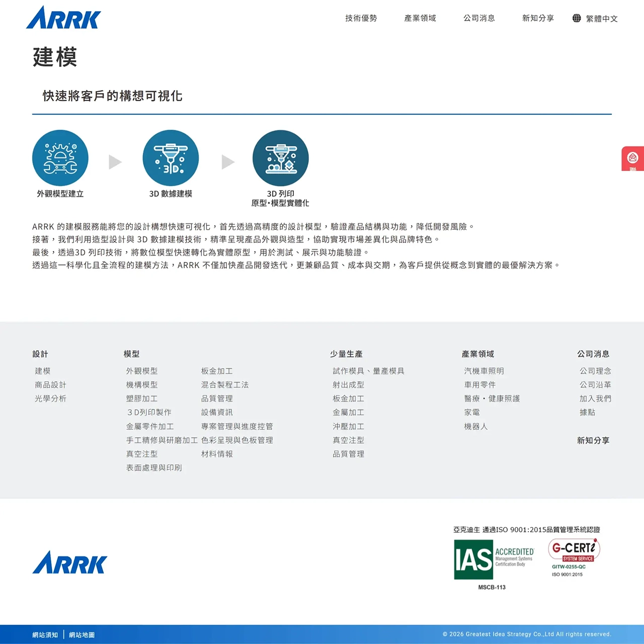Open the 新知分享 header menu
The image size is (644, 644).
click(x=538, y=18)
